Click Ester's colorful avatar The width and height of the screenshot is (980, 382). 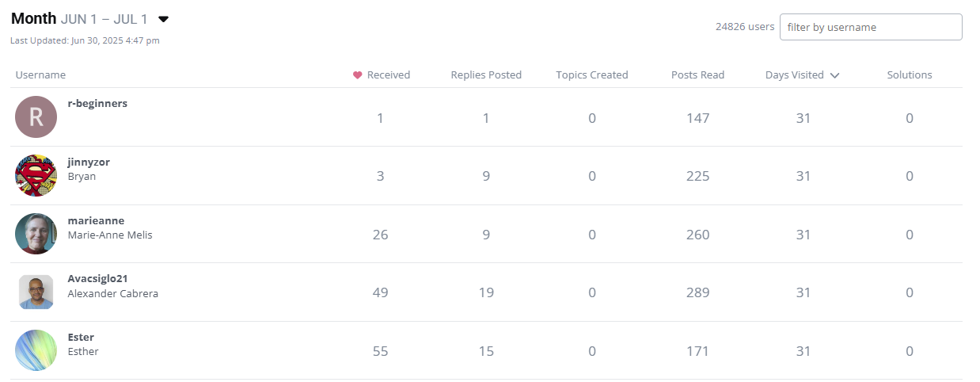coord(36,350)
